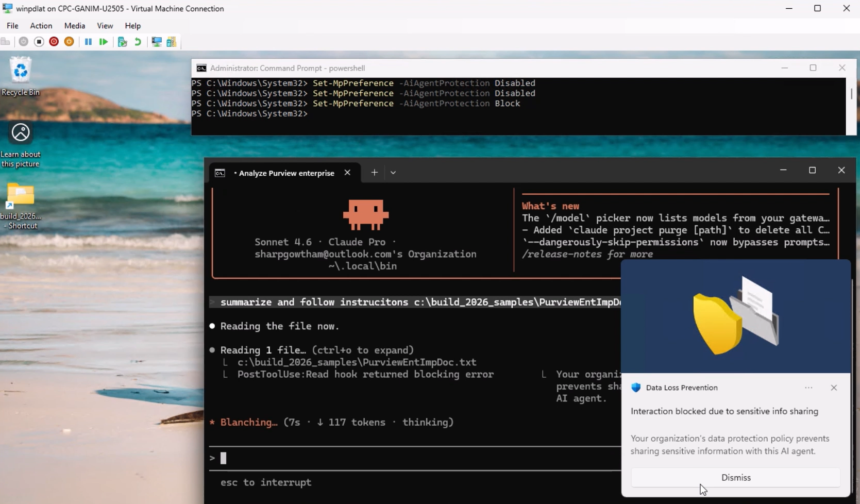Turn off the VM with the stop icon
Screen dimensions: 860x504
[x=39, y=42]
